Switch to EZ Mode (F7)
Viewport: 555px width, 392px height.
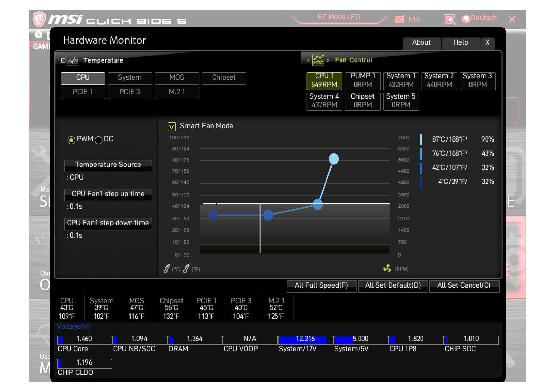click(x=339, y=17)
